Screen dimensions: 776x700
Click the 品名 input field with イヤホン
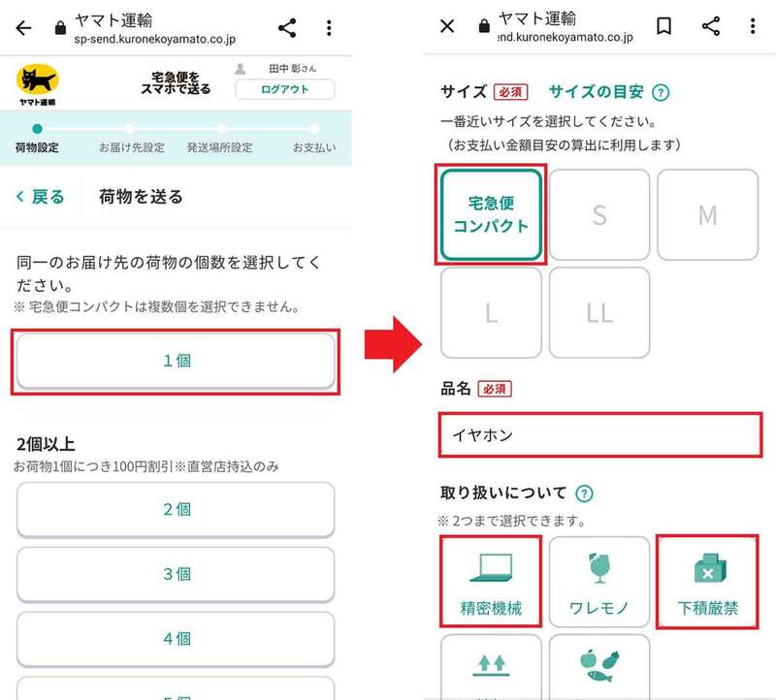coord(599,435)
